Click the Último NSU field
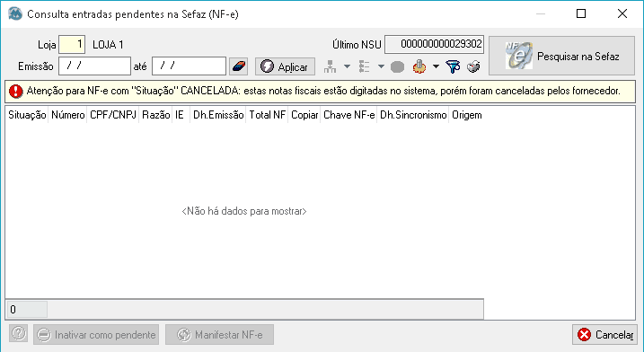644x352 pixels. pyautogui.click(x=434, y=44)
